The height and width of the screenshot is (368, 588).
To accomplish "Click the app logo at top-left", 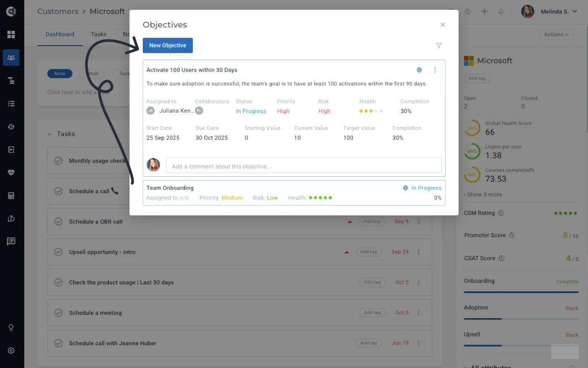I will pos(11,12).
